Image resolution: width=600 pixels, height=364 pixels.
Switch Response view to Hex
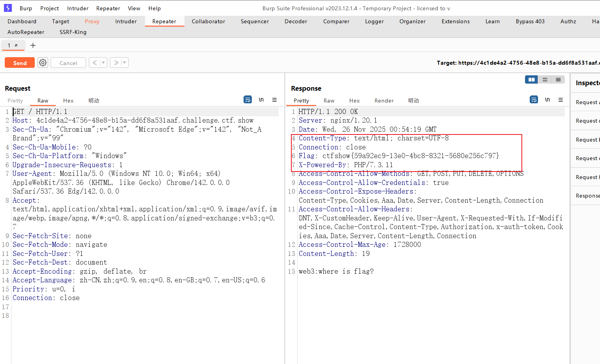pyautogui.click(x=354, y=101)
